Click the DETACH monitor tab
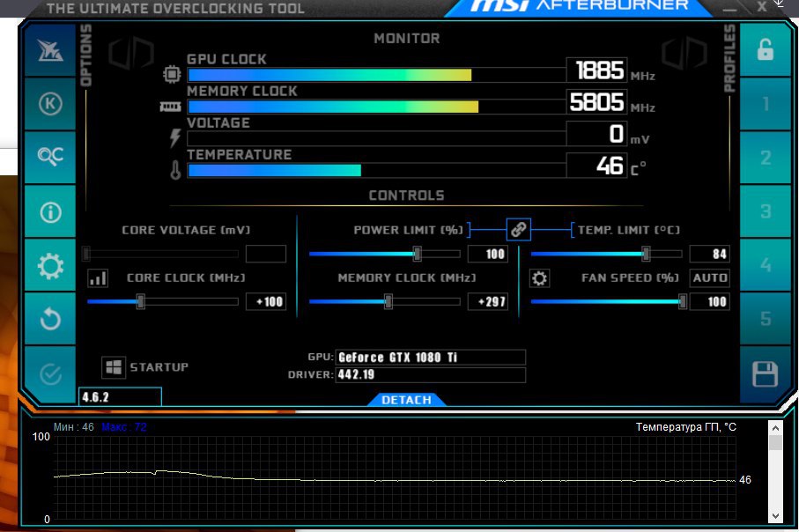 (x=406, y=400)
